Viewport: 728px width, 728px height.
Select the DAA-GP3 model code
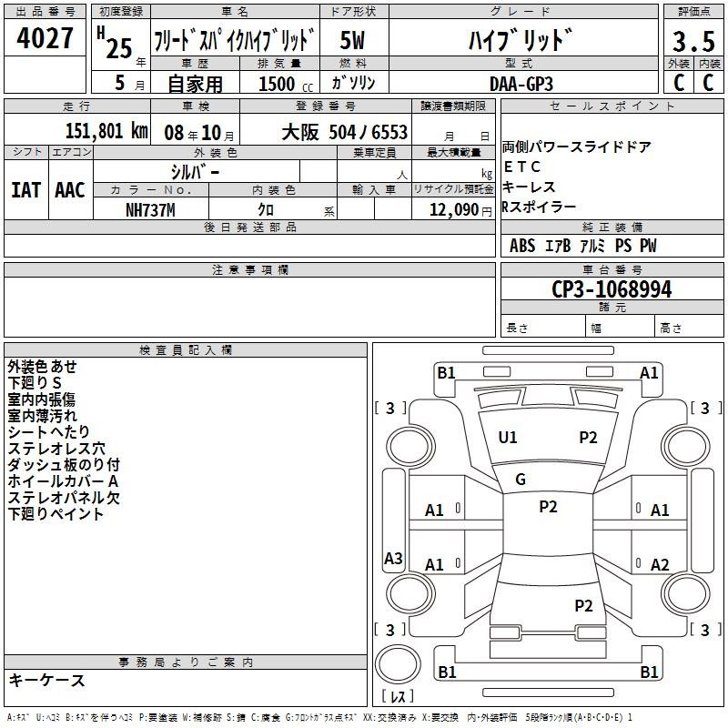point(521,83)
